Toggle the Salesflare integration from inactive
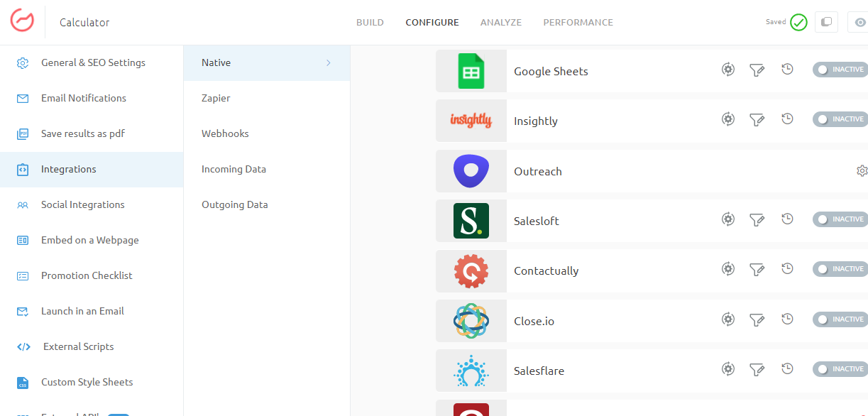 [x=840, y=369]
